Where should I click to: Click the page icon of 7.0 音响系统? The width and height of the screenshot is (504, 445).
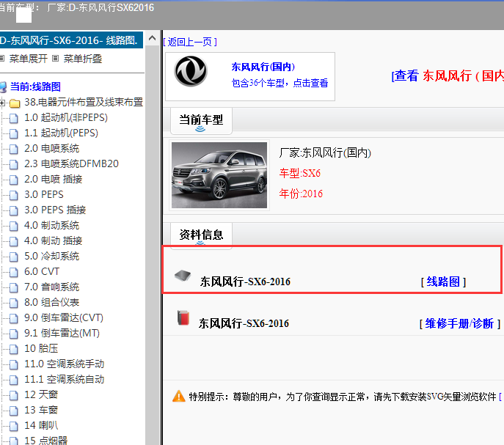point(14,288)
